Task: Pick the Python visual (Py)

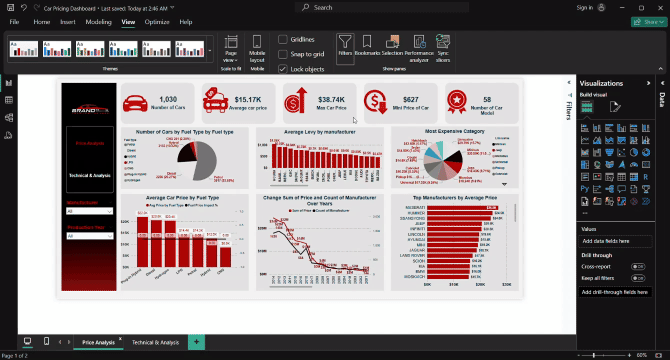Action: 585,189
